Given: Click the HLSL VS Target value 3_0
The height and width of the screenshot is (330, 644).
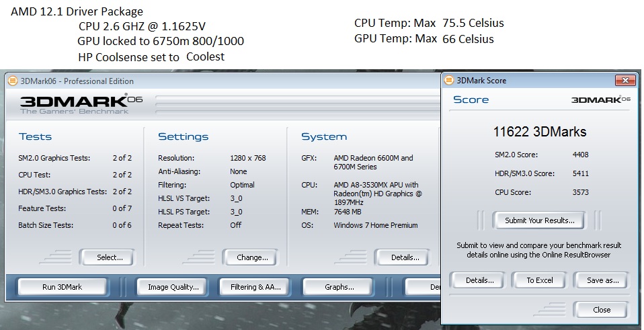Looking at the screenshot, I should tap(236, 199).
